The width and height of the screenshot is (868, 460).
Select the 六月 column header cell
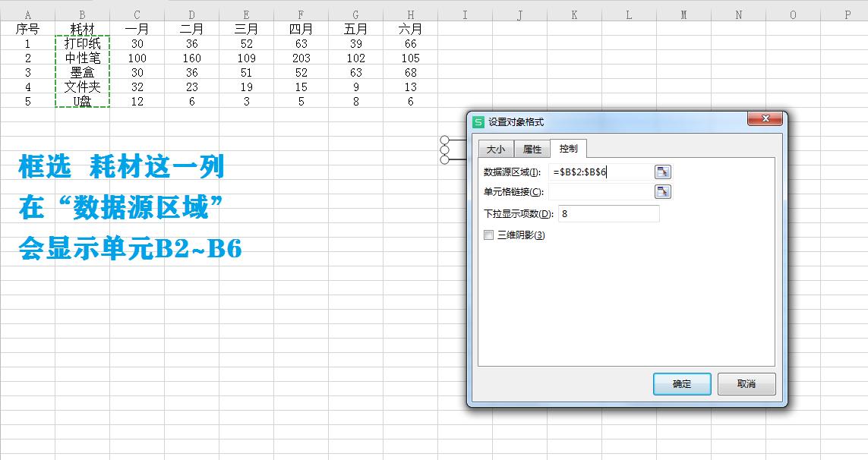pos(410,29)
